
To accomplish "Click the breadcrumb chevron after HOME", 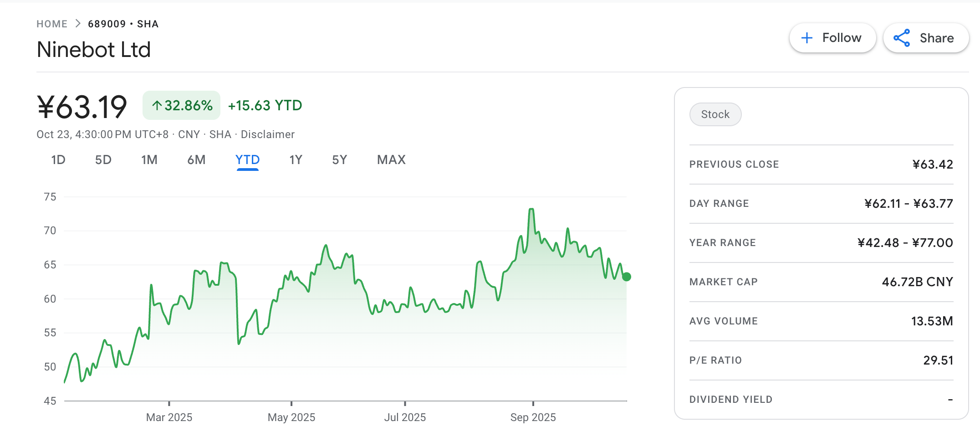I will pyautogui.click(x=78, y=24).
